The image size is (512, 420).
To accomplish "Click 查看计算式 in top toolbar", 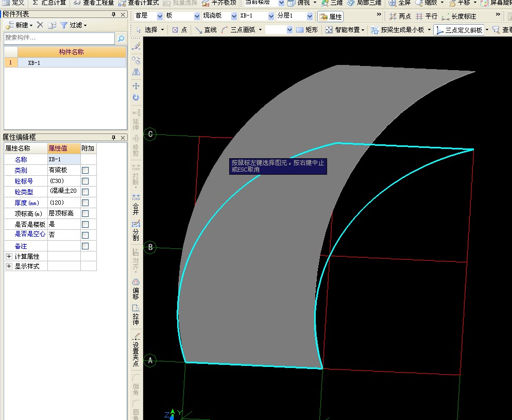I will click(139, 3).
